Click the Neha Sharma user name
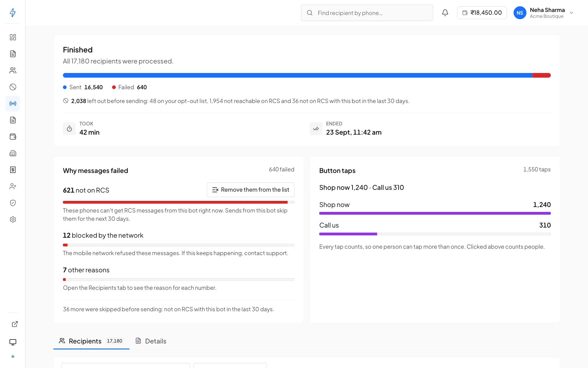Image resolution: width=588 pixels, height=368 pixels. [547, 10]
